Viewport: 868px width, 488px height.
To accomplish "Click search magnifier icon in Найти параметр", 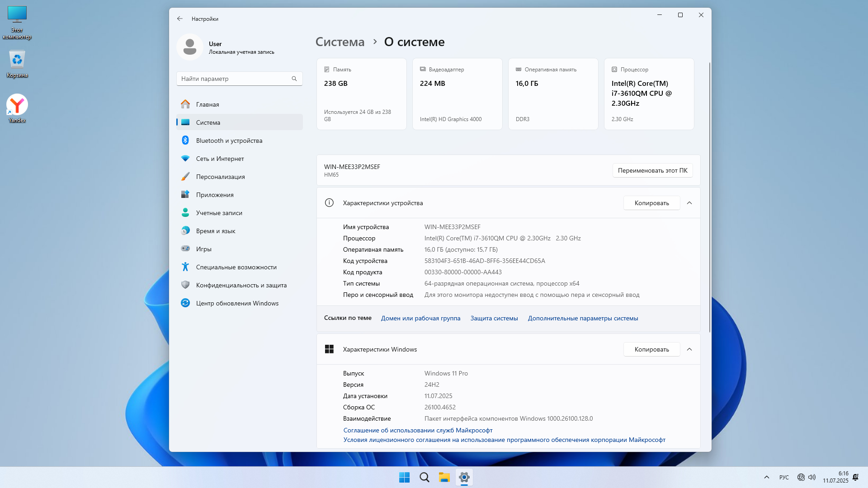I will click(x=294, y=79).
